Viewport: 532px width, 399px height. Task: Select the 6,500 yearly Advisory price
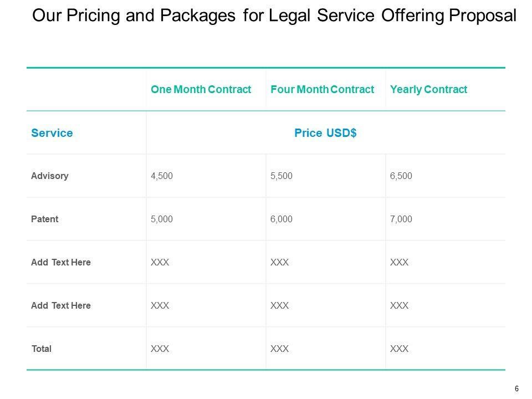tap(401, 176)
